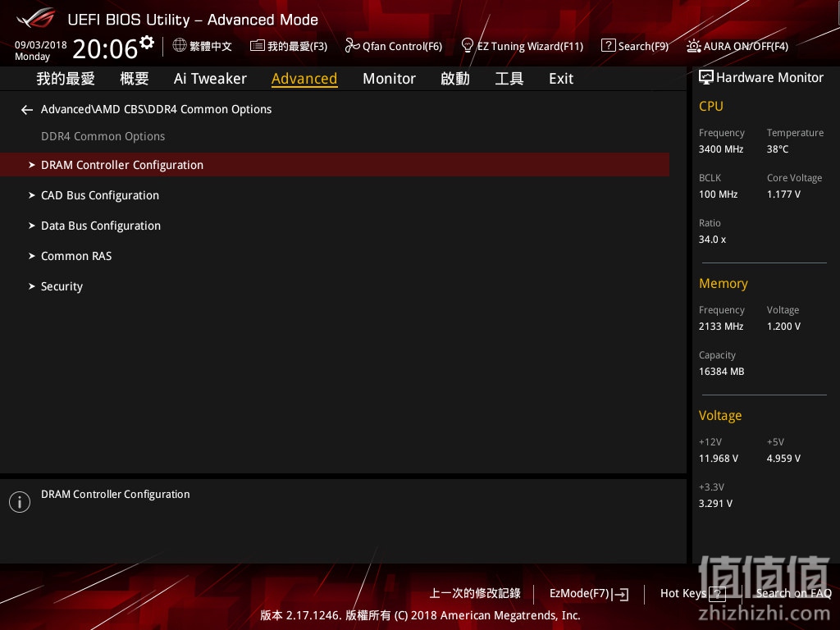
Task: Click the Core Voltage 1.177 V value
Action: coord(783,194)
